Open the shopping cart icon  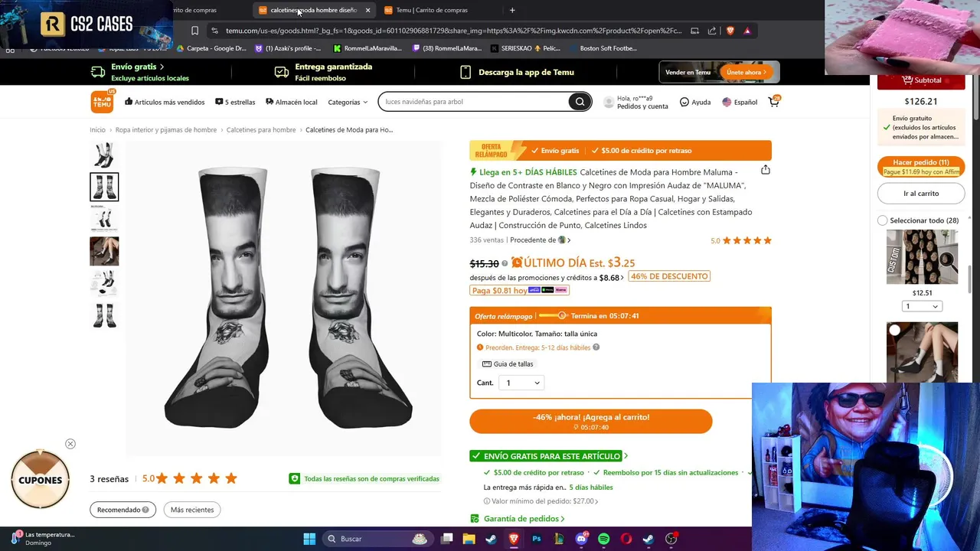(774, 101)
